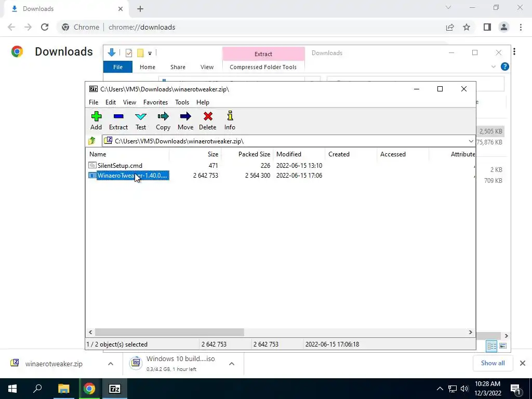Click the SilentSetup.cmd file icon
This screenshot has height=399, width=532.
[x=92, y=165]
